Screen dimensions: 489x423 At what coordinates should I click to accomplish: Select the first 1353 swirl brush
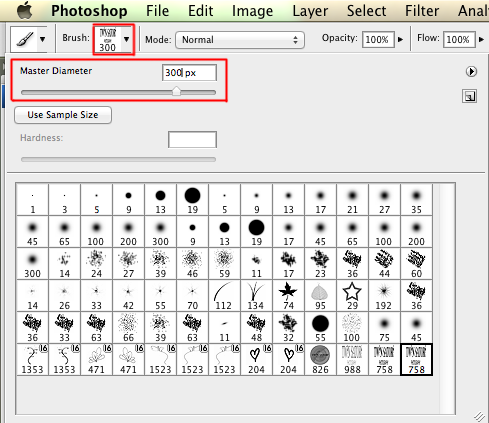tap(32, 359)
